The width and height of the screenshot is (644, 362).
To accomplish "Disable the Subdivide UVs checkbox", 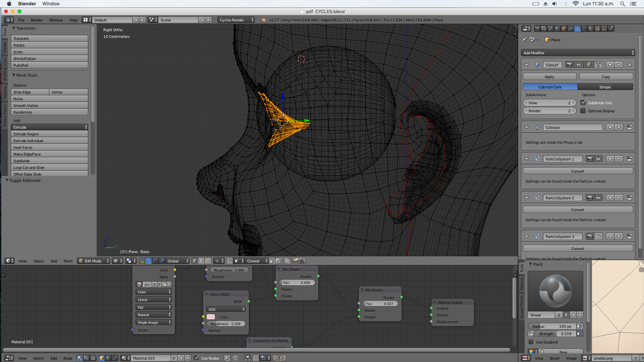I will tap(583, 103).
